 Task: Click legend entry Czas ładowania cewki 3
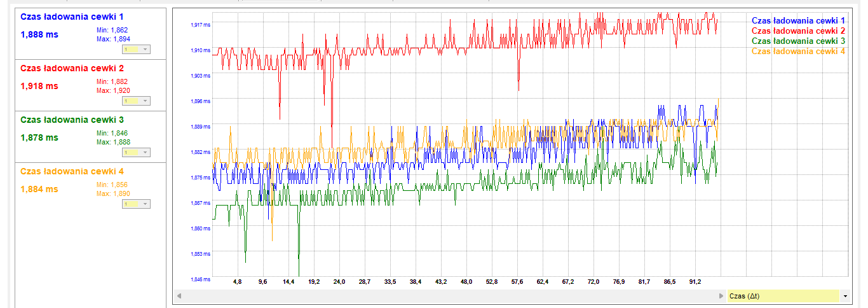click(x=798, y=41)
